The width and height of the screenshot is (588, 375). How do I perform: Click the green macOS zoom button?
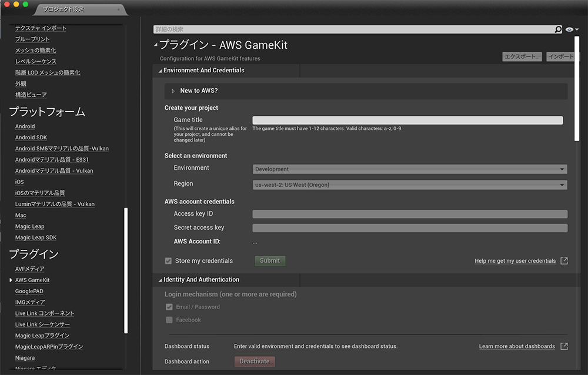pyautogui.click(x=25, y=4)
